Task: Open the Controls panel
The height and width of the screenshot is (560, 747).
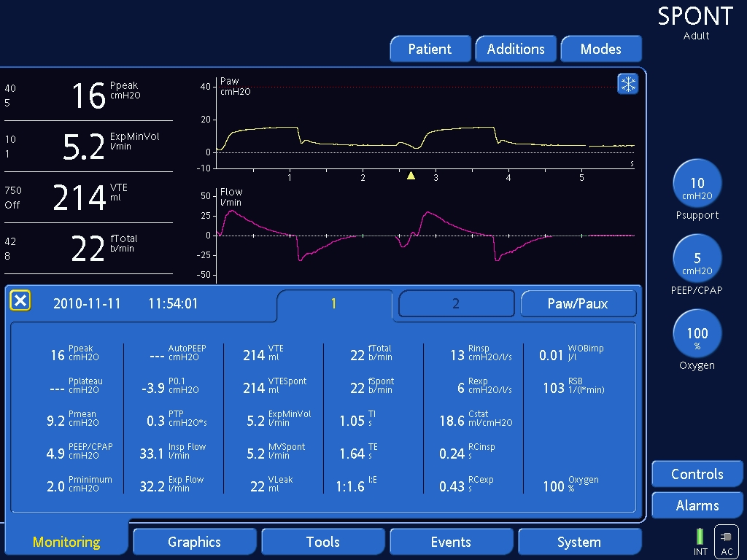Action: pyautogui.click(x=697, y=474)
